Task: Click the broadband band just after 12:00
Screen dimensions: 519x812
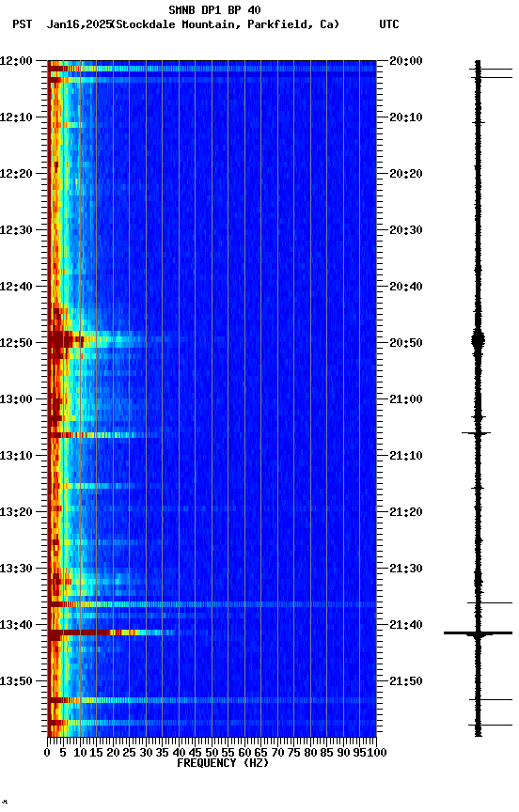Action: tap(212, 69)
